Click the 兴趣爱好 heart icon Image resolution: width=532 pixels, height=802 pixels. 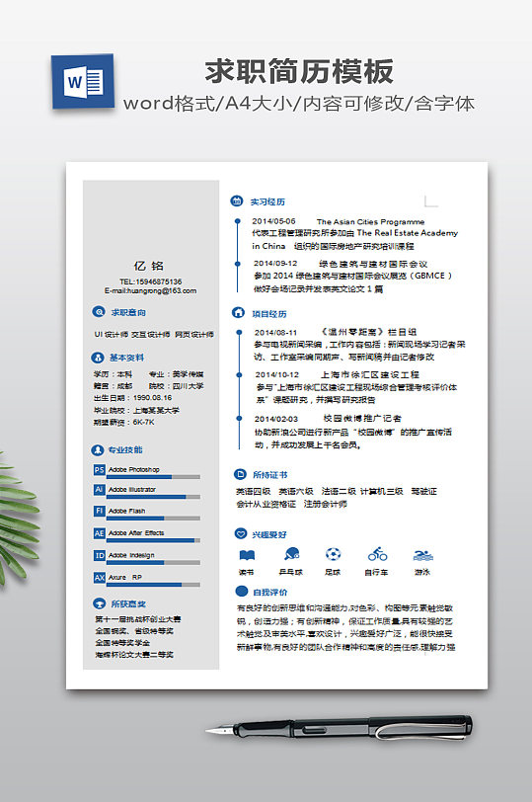[x=240, y=533]
